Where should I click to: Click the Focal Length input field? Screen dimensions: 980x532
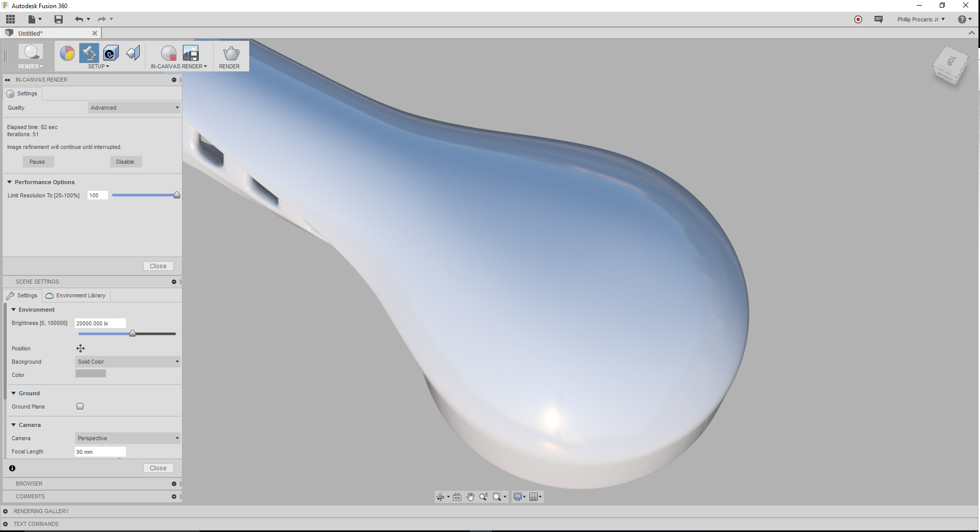coord(100,452)
